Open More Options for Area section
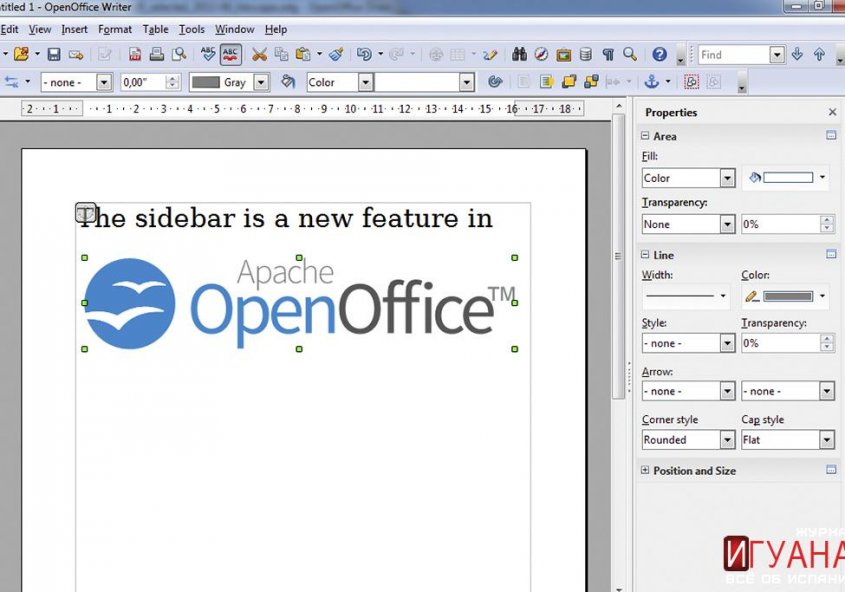 tap(831, 136)
